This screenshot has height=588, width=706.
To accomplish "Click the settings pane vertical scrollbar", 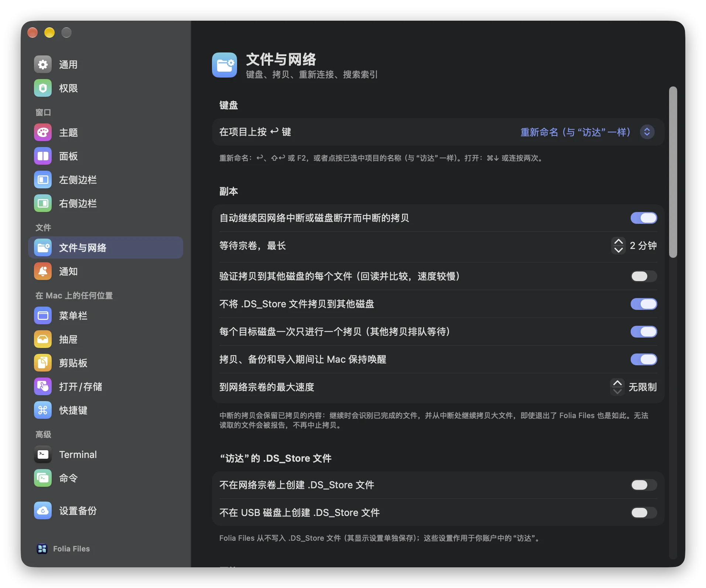I will pyautogui.click(x=673, y=172).
